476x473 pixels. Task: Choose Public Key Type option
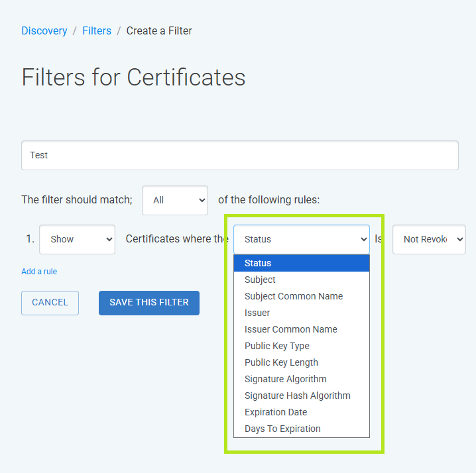(302, 346)
